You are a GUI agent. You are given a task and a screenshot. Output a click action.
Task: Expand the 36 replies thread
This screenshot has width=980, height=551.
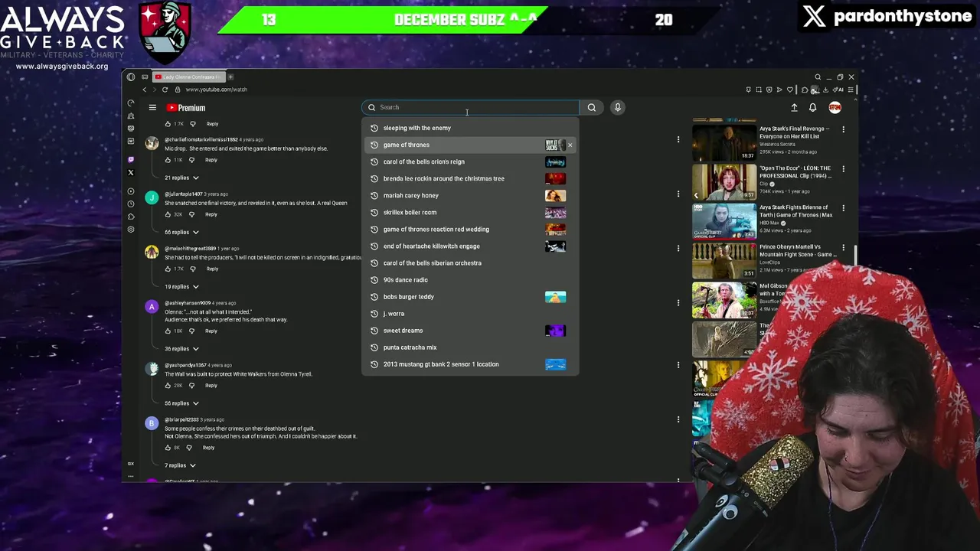point(181,348)
